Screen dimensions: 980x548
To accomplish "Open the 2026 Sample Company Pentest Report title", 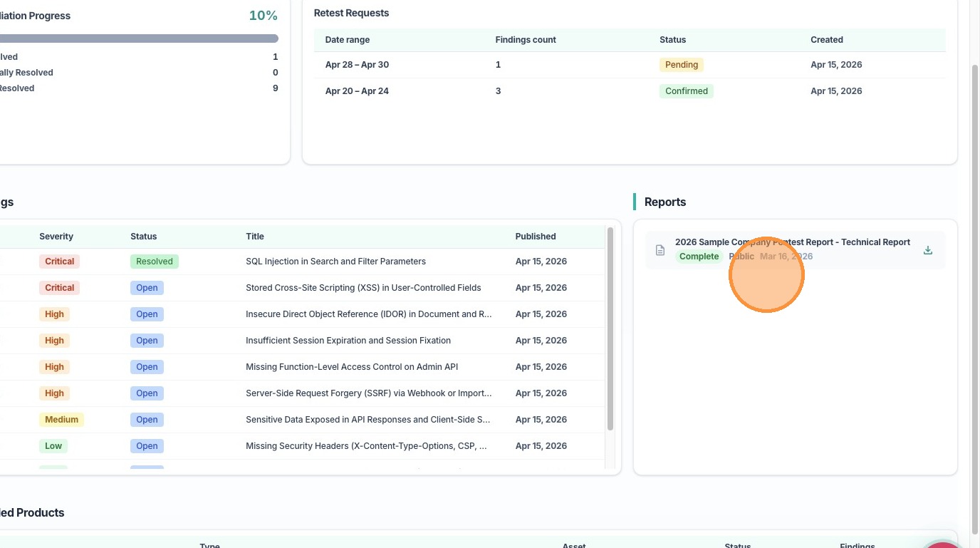I will point(793,242).
